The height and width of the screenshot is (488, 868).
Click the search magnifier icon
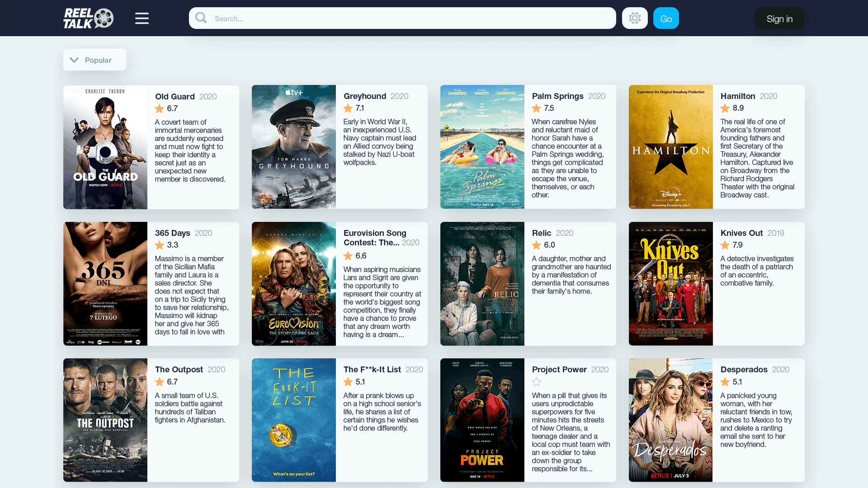point(201,18)
